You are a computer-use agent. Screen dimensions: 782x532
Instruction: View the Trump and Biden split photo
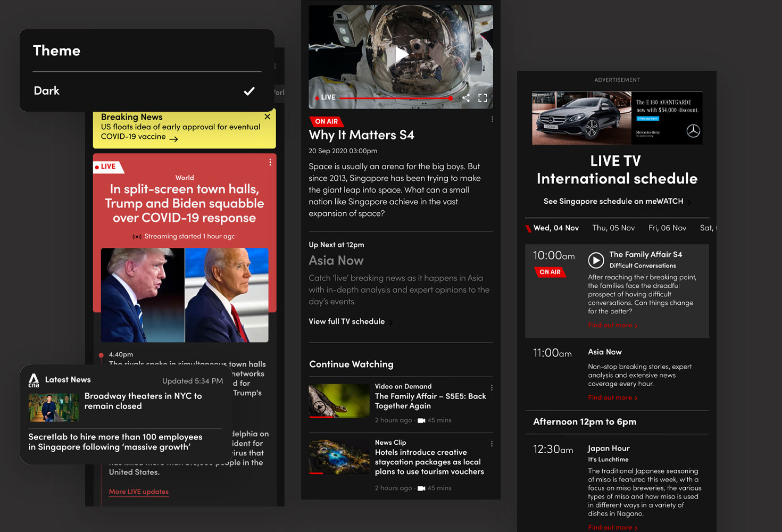pos(185,295)
